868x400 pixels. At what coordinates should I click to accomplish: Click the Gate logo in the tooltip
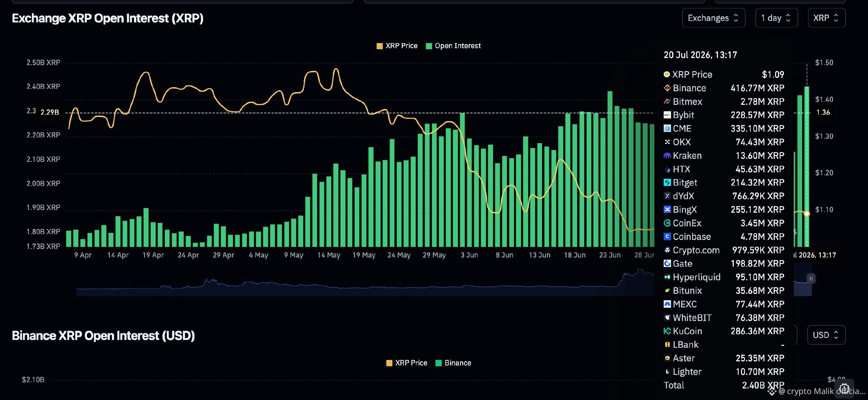[667, 264]
